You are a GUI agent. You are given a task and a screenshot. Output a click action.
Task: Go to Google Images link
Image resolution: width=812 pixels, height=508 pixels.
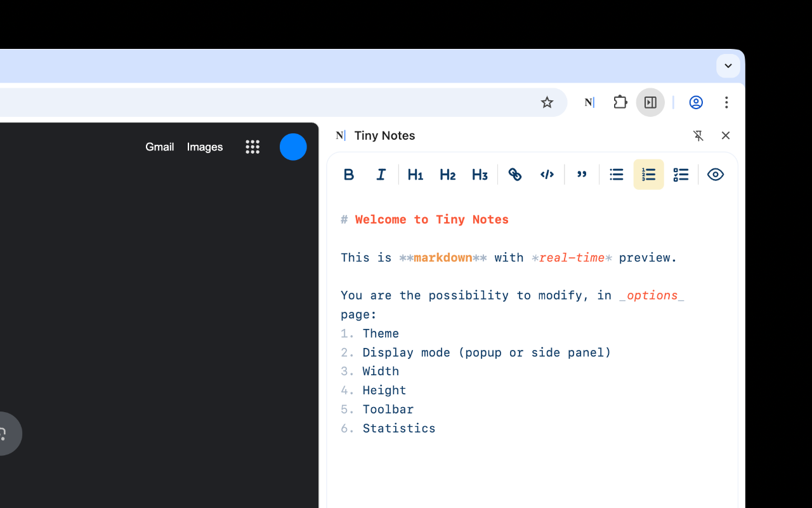205,147
